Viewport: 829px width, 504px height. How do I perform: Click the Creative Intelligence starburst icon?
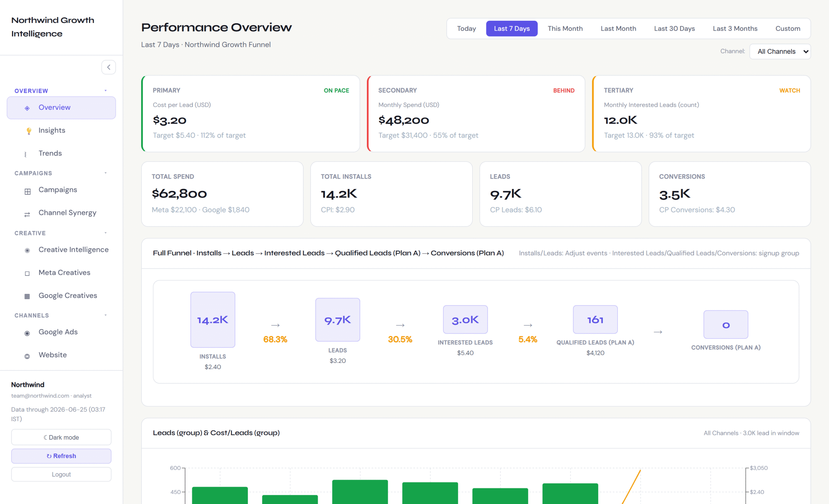tap(27, 250)
